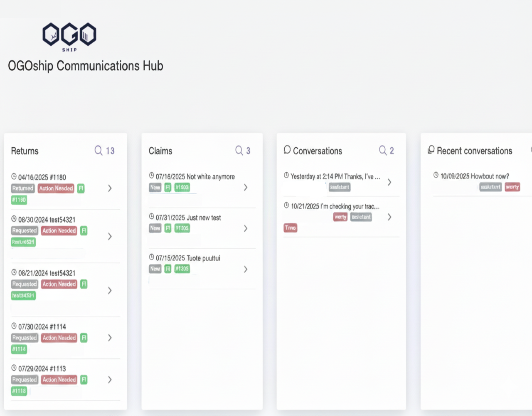Select the 'New' badge on 'Not white anymore'

(x=155, y=187)
